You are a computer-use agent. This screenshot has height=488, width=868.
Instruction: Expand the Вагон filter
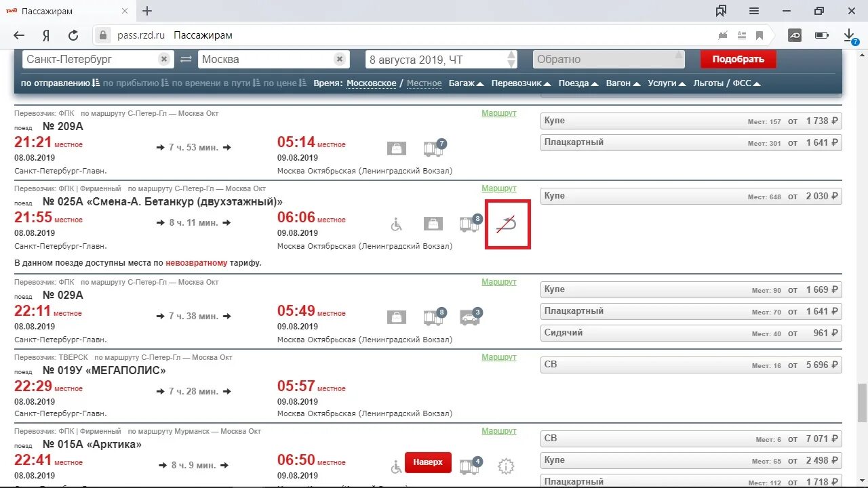coord(623,83)
